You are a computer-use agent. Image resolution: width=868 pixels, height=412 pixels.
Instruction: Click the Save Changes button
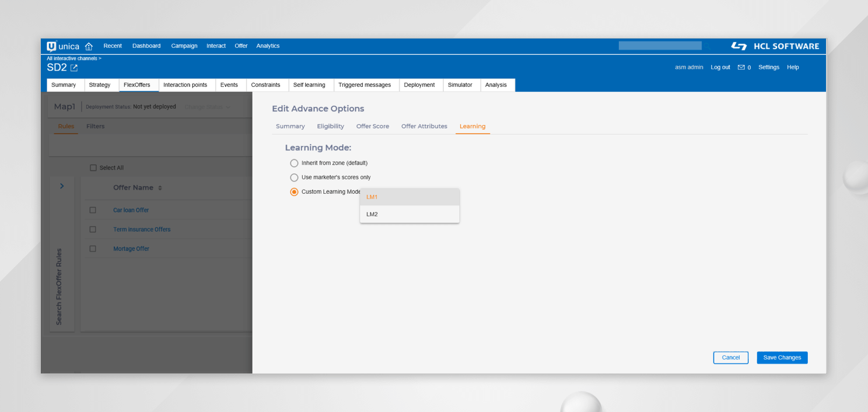(x=782, y=358)
